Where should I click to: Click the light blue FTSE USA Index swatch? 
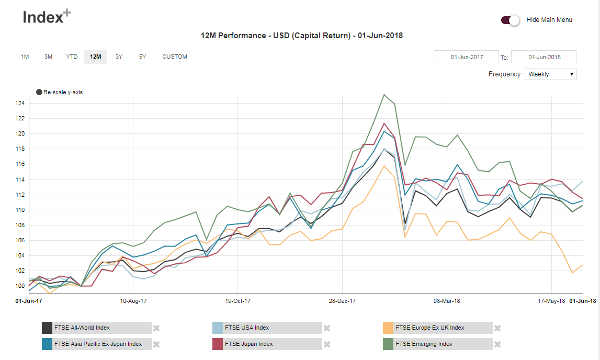pyautogui.click(x=217, y=328)
